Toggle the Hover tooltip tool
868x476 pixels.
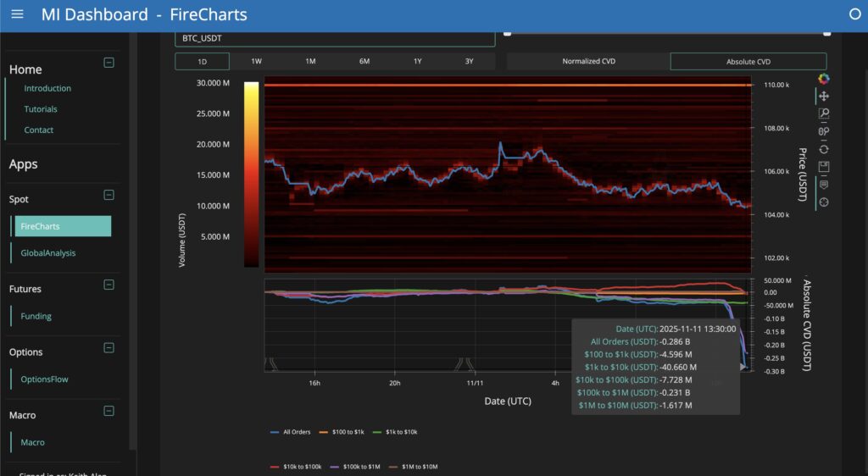tap(823, 185)
